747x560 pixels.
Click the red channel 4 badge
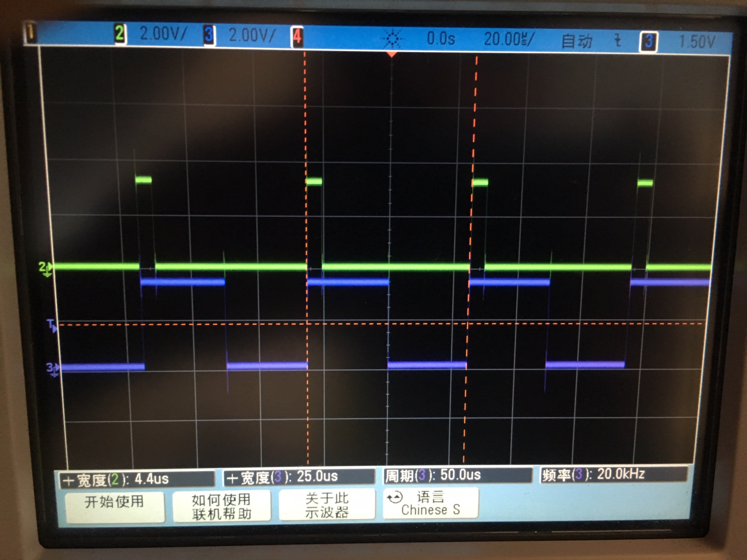(297, 37)
